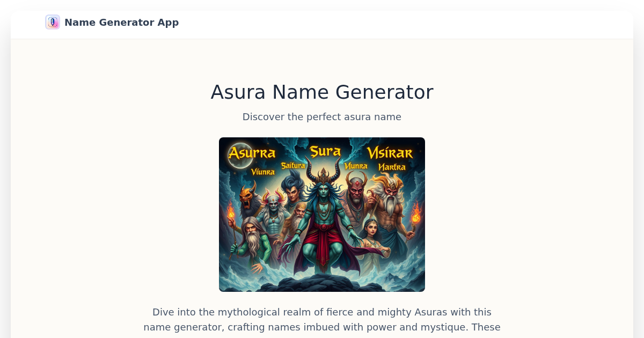Click the flaming torch on left side
This screenshot has width=644, height=338.
coord(231,215)
